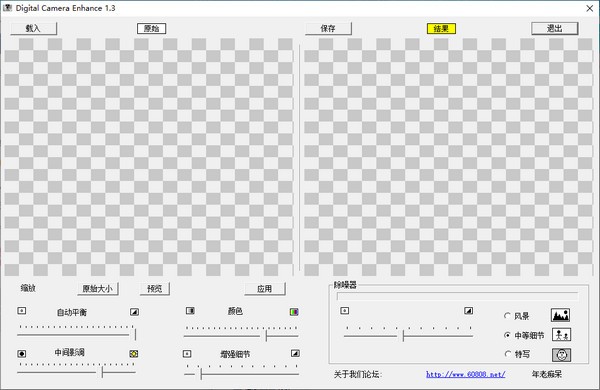This screenshot has height=390, width=600.
Task: Click the denoiser progress bar
Action: (x=457, y=297)
